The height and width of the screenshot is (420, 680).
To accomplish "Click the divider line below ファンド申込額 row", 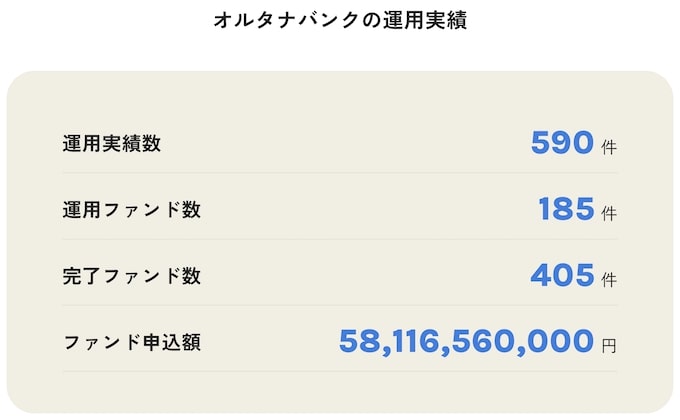I will [340, 372].
